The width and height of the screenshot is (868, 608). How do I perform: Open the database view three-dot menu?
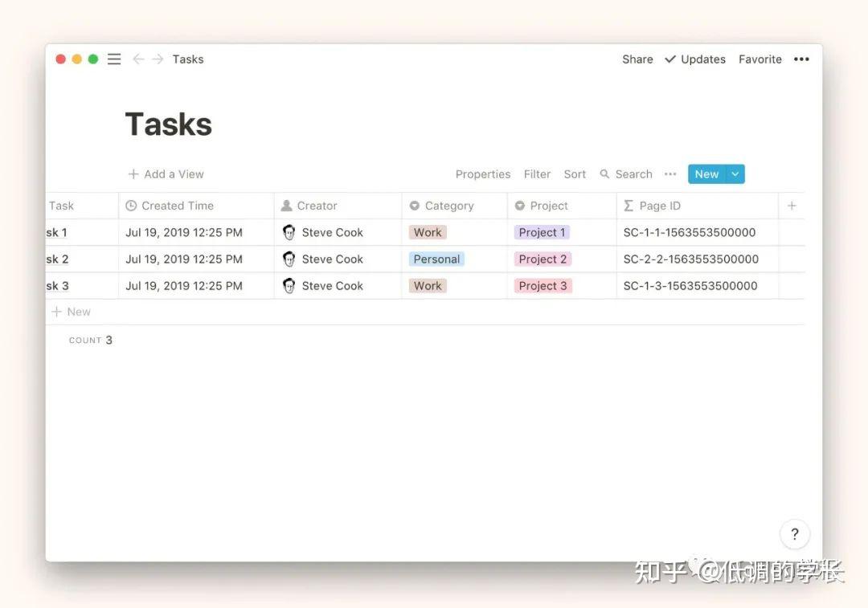(670, 174)
